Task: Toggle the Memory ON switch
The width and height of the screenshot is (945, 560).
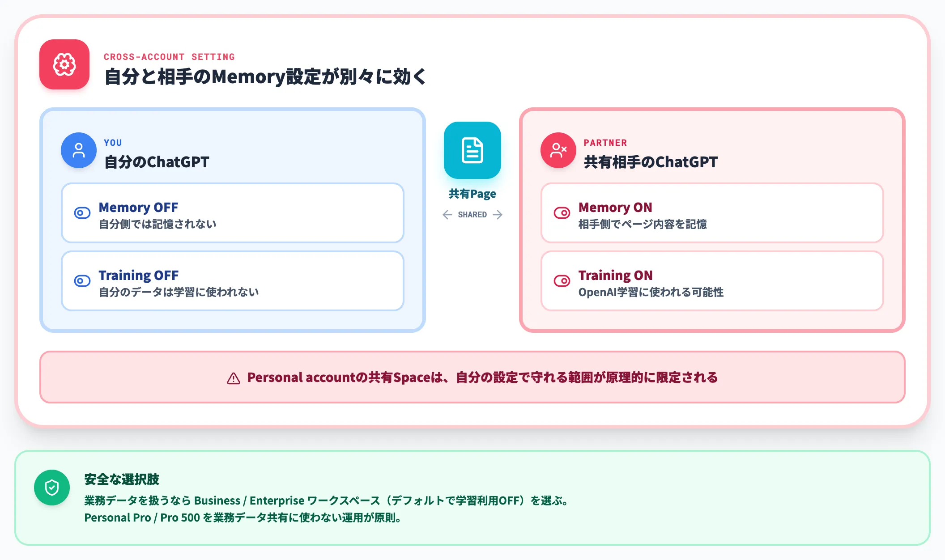Action: coord(562,213)
